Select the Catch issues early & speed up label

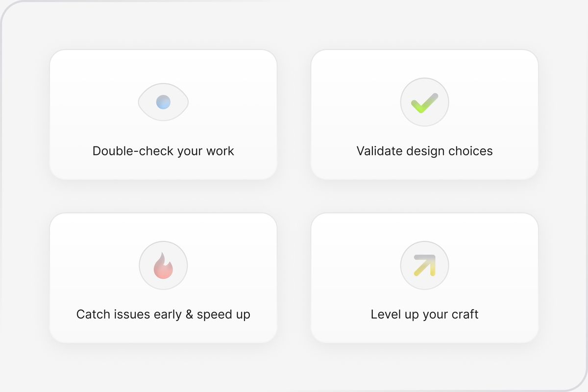[163, 314]
